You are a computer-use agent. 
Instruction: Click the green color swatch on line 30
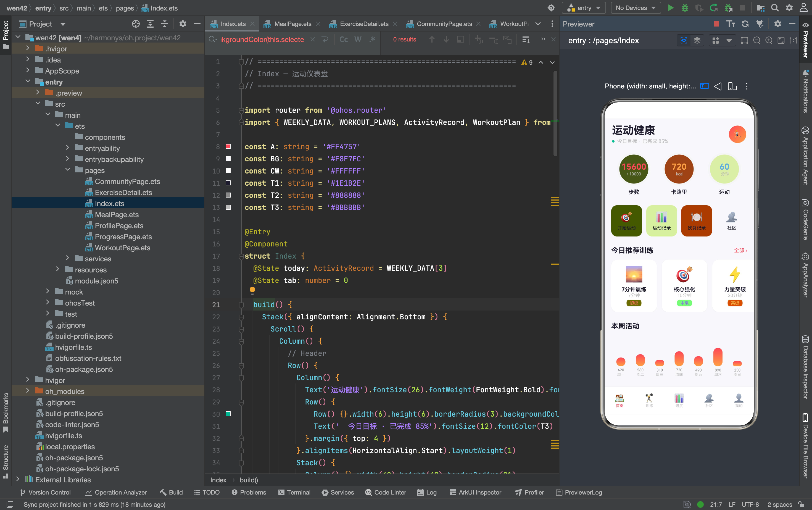[x=228, y=414]
